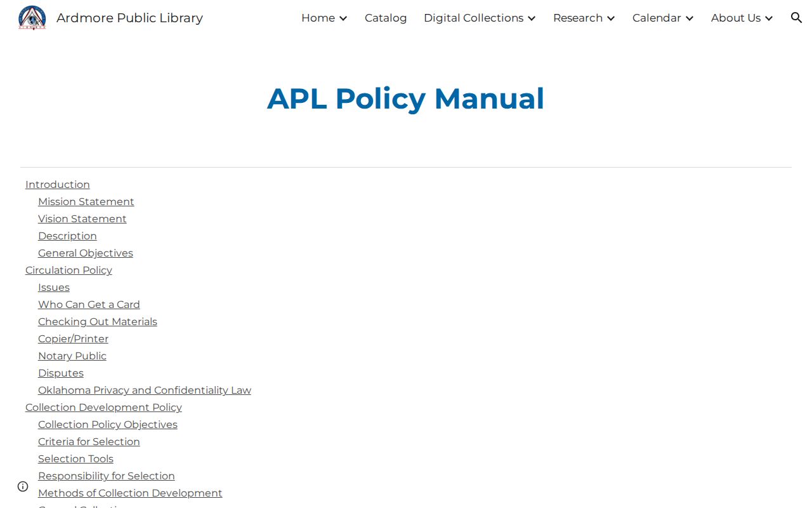This screenshot has width=812, height=508.
Task: Click the APL Policy Manual heading
Action: (406, 98)
